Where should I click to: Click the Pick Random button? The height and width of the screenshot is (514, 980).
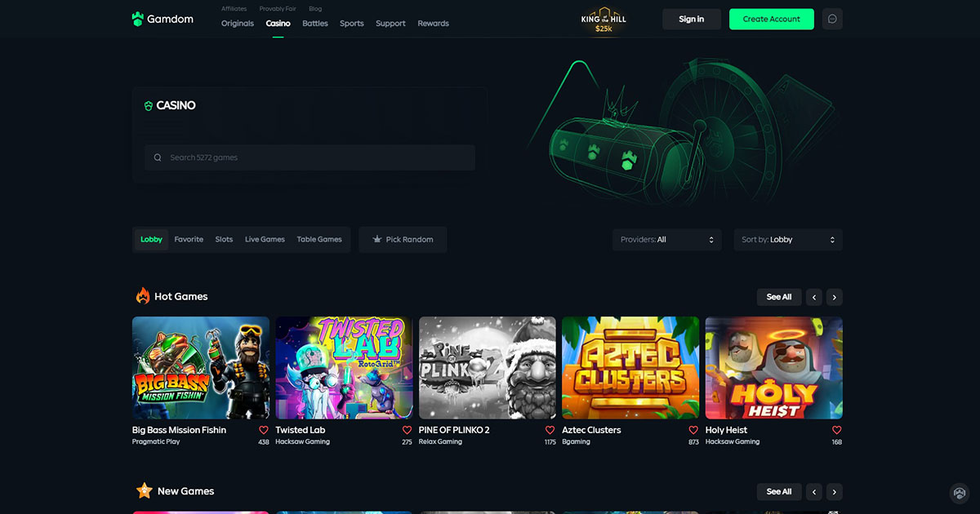(403, 240)
